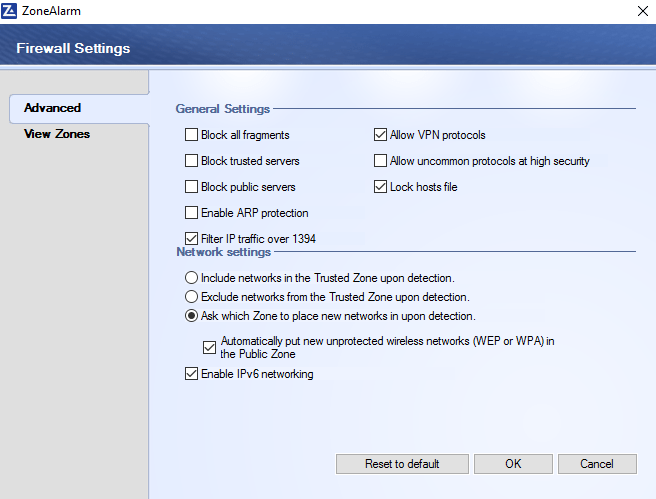Disable Allow VPN protocols checkbox
656x499 pixels.
[380, 135]
